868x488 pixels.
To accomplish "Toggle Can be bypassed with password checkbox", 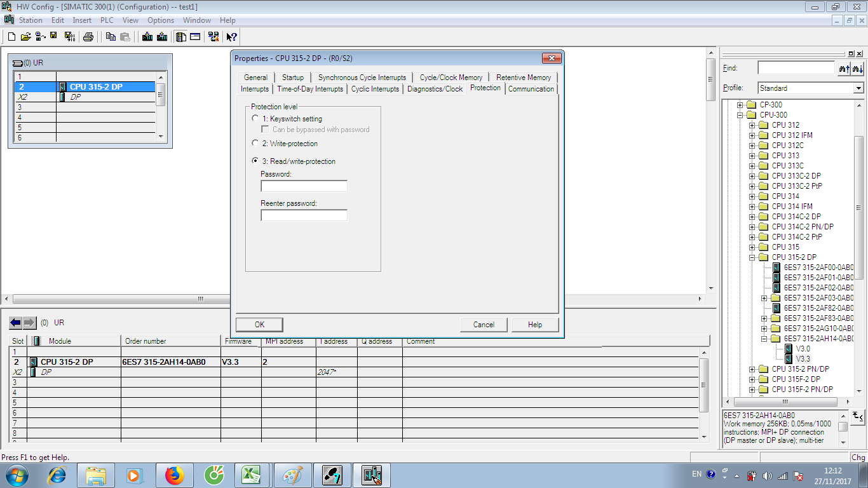I will (265, 129).
